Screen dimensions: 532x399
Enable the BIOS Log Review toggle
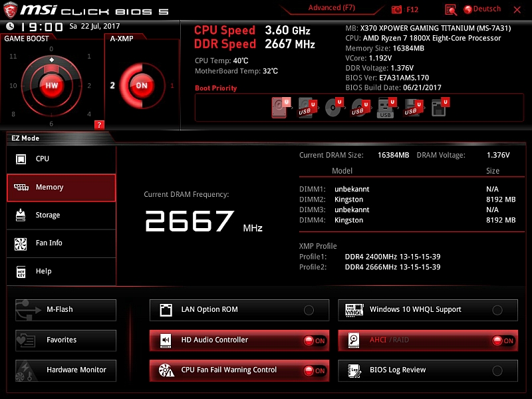pos(497,371)
